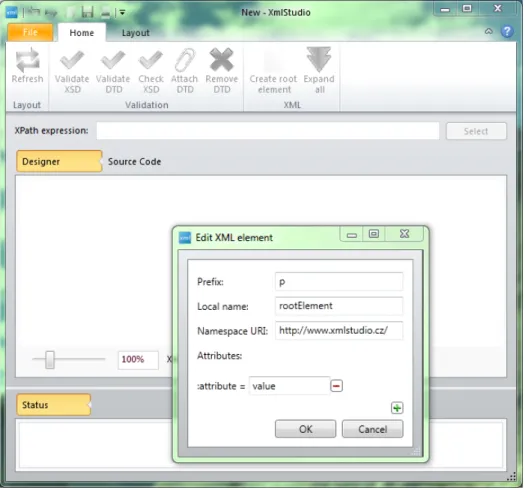Click the Local name field with rootElement

point(340,306)
